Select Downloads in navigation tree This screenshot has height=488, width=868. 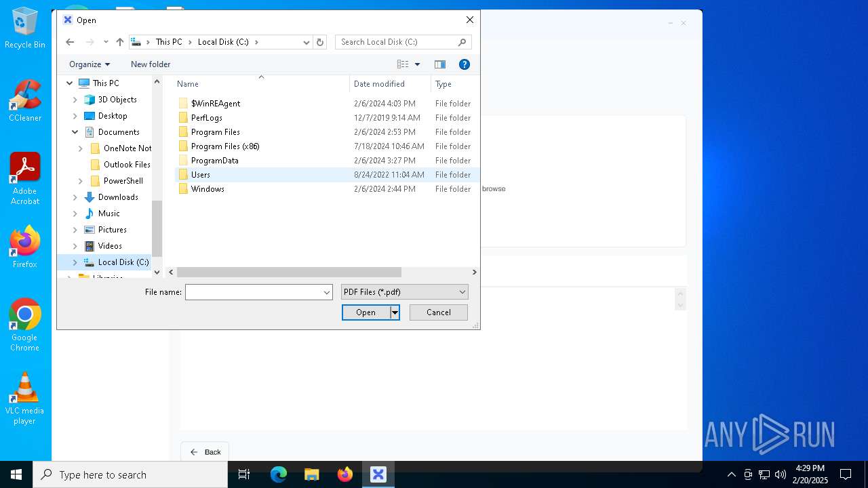pos(111,197)
